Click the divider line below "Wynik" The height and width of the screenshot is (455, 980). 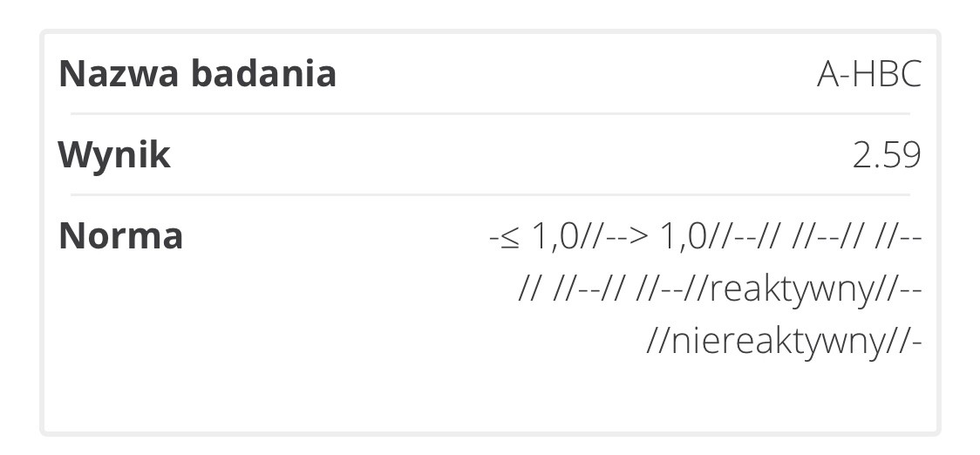tap(490, 194)
